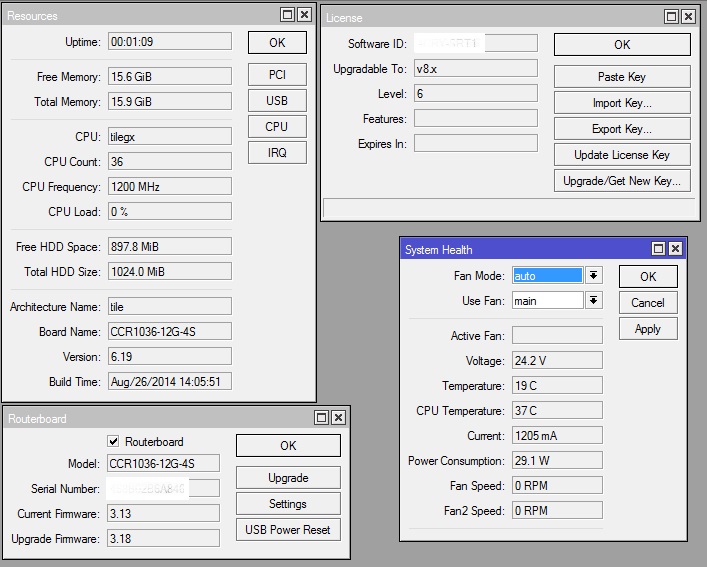
Task: Click USB Power Reset button
Action: (288, 530)
